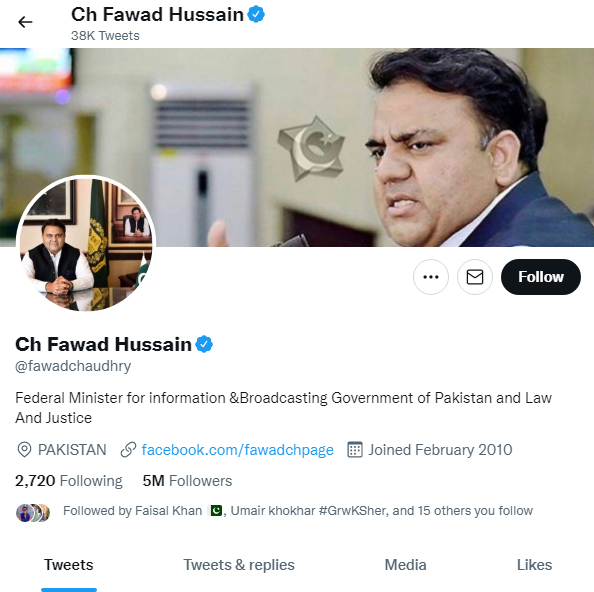Viewport: 594px width, 592px height.
Task: Go back using the left arrow
Action: pos(25,22)
